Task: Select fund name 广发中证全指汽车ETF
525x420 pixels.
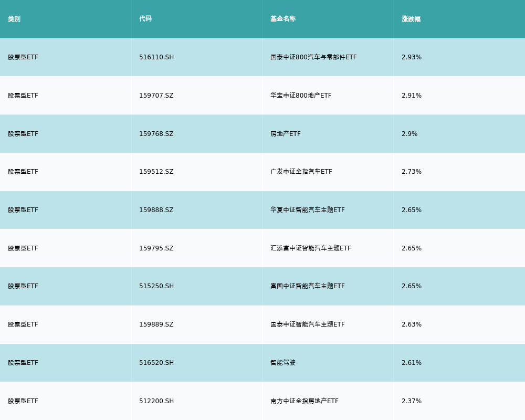Action: pos(301,172)
